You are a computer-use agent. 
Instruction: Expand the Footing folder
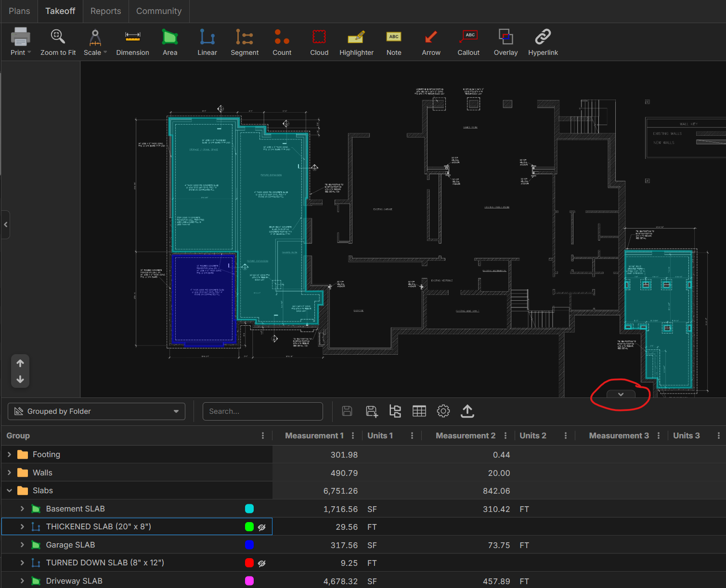9,454
